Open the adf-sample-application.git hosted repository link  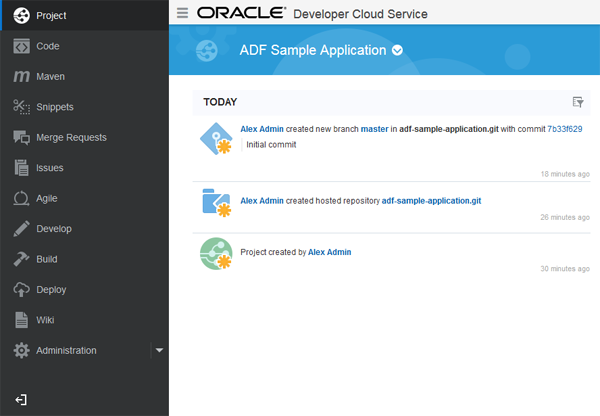[x=431, y=201]
